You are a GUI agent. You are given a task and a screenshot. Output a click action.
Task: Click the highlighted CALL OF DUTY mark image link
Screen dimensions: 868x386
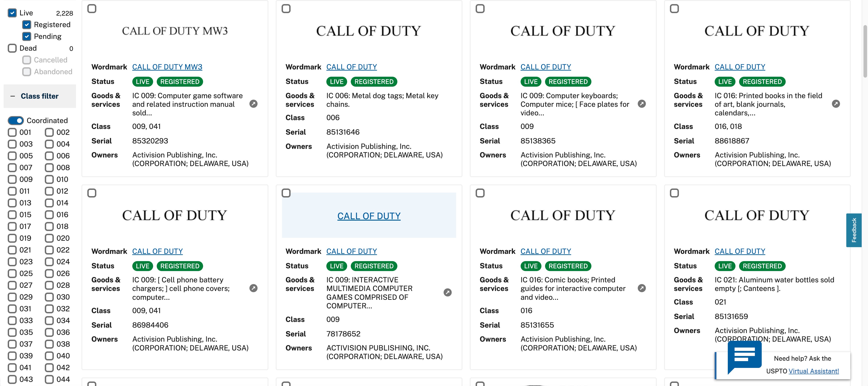point(369,216)
